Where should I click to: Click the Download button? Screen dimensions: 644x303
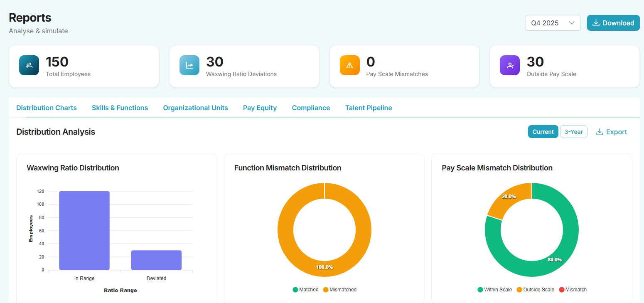point(613,23)
